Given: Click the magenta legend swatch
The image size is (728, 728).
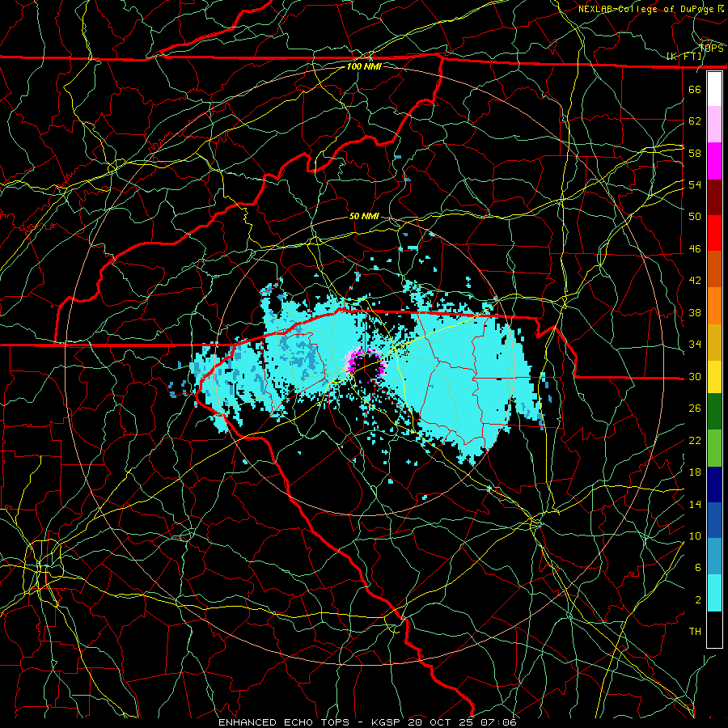Looking at the screenshot, I should pos(714,161).
